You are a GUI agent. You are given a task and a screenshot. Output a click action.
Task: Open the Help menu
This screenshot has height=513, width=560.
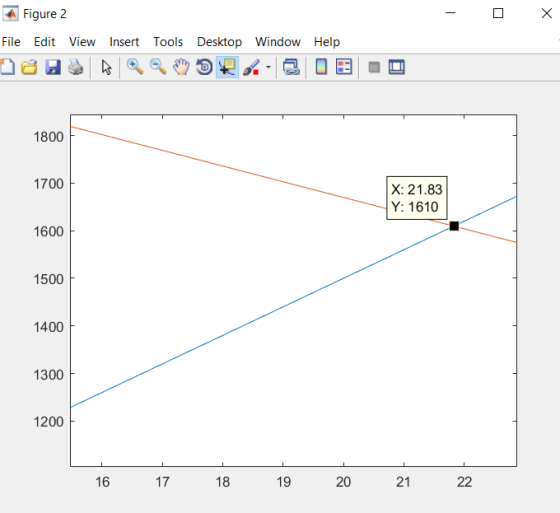point(327,42)
